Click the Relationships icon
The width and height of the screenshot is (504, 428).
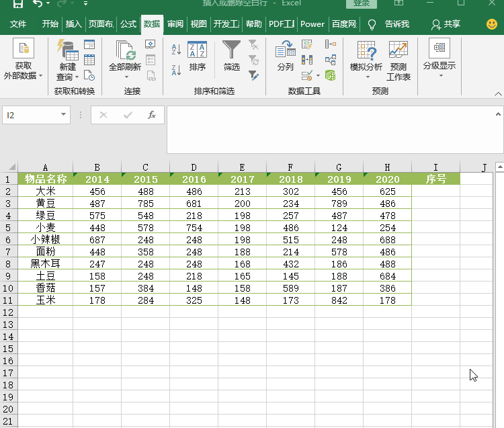[331, 60]
